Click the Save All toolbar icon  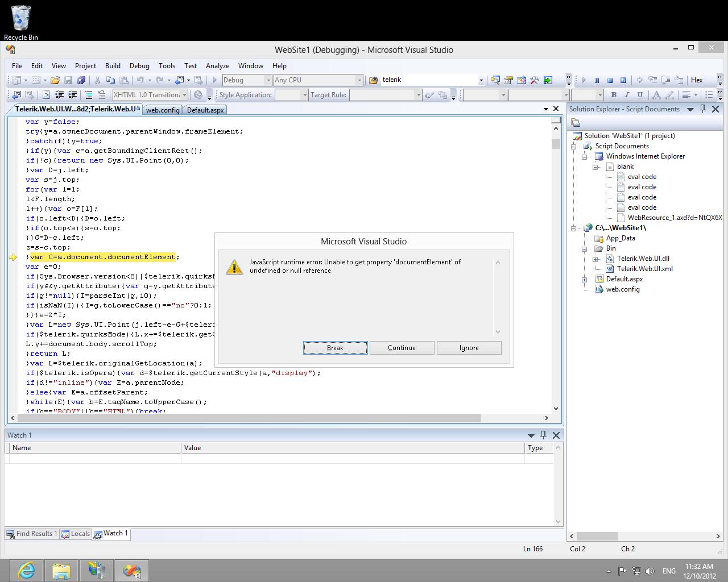[x=81, y=80]
